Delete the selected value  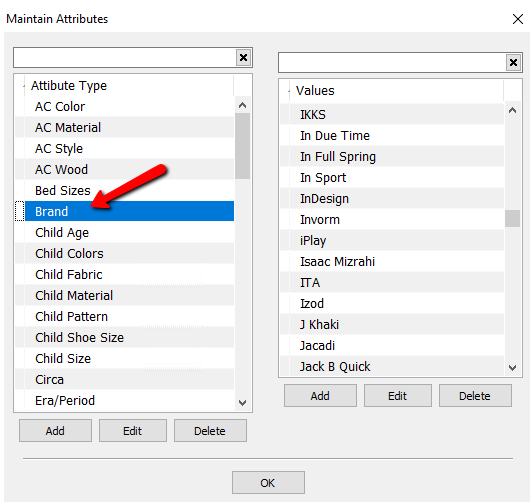(475, 396)
